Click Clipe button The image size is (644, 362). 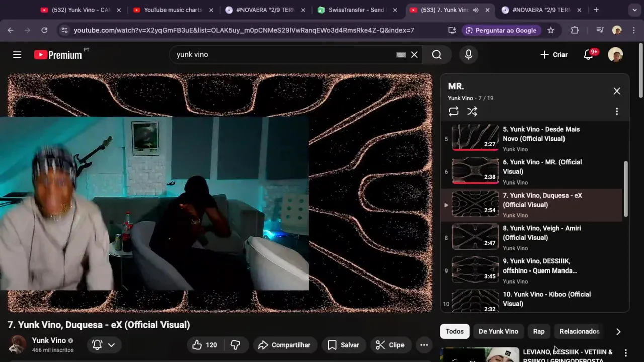390,345
